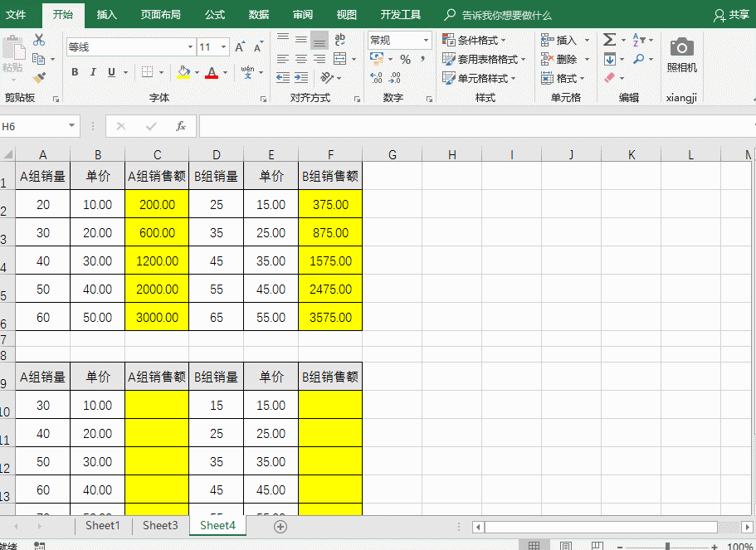756x550 pixels.
Task: Click the 共享 share button
Action: (731, 15)
